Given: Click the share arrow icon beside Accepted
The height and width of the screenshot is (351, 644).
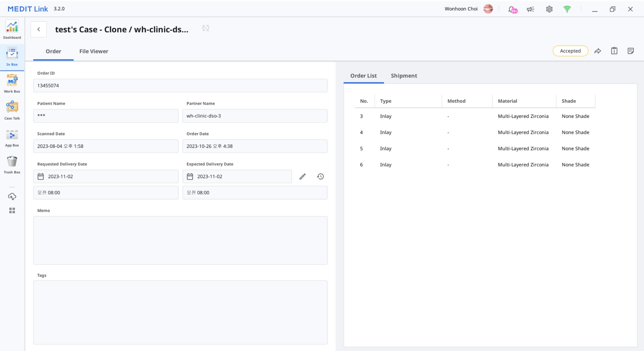Looking at the screenshot, I should point(598,51).
